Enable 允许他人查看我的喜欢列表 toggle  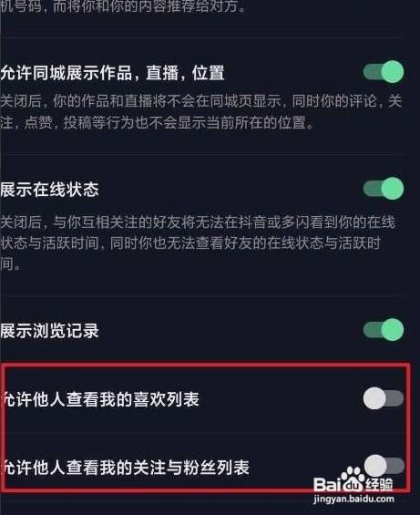(384, 398)
